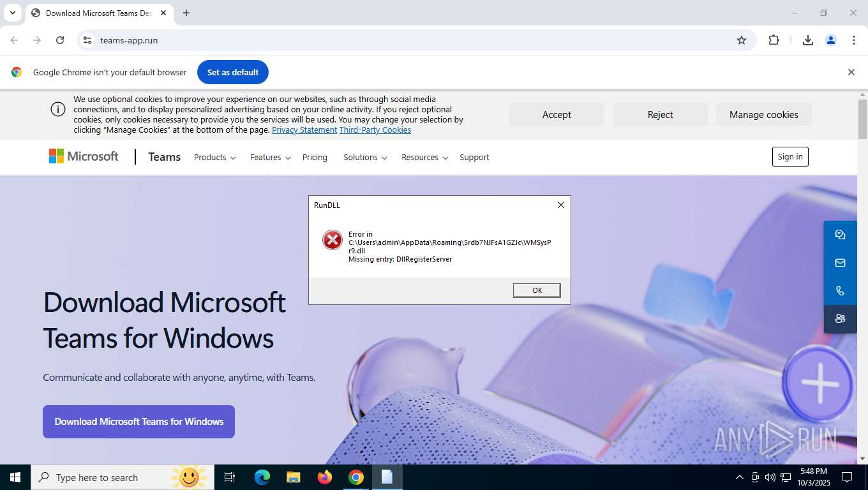Click the browser back arrow
The width and height of the screenshot is (868, 490).
click(14, 40)
